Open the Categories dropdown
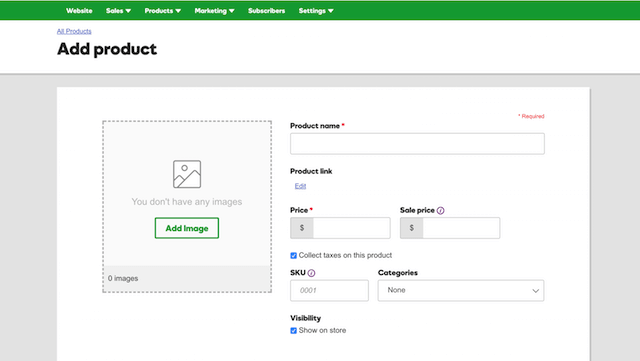Screen dimensions: 640x361 pos(461,290)
